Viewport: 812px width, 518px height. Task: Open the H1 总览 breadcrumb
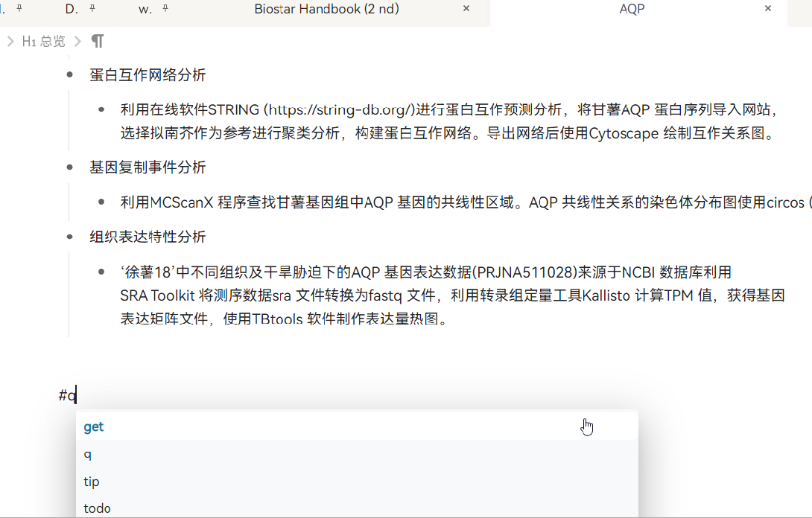(x=43, y=42)
